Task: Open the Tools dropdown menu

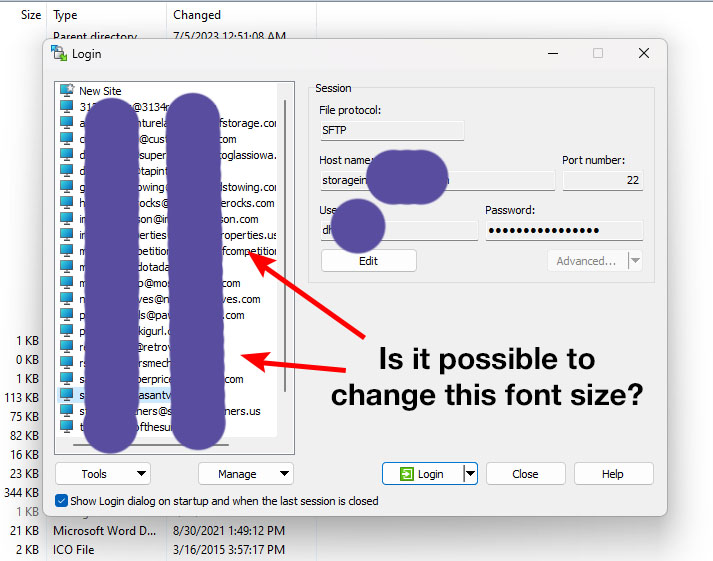Action: click(102, 474)
